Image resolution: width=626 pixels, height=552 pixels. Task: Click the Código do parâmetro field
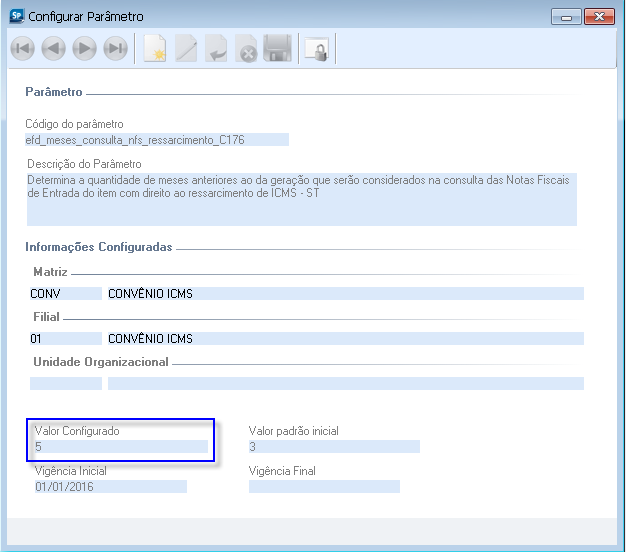coord(157,140)
